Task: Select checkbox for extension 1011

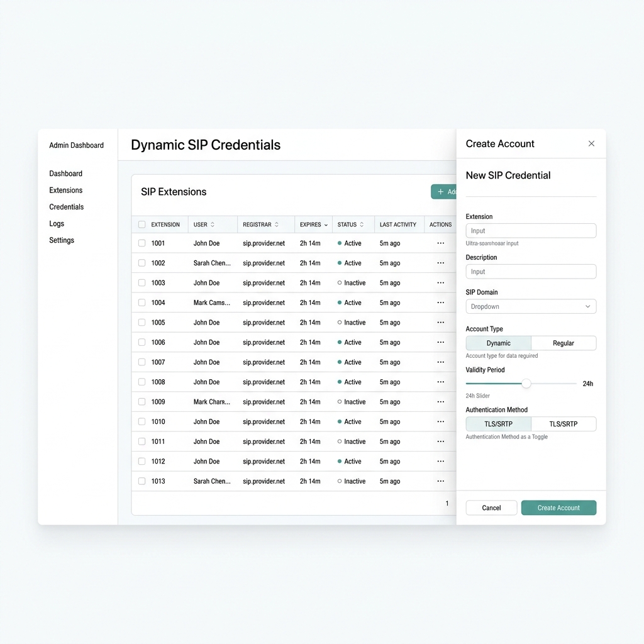Action: (x=142, y=441)
